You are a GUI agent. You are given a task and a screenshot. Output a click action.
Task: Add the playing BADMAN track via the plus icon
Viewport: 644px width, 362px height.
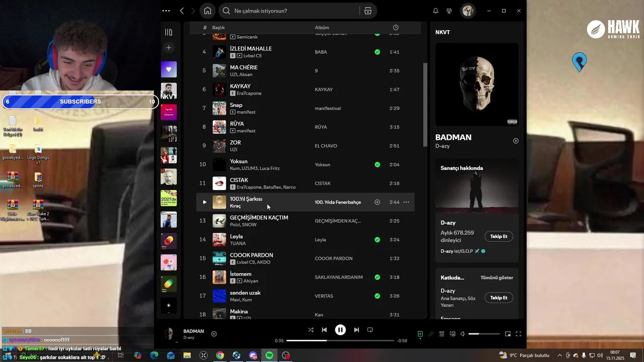point(214,334)
